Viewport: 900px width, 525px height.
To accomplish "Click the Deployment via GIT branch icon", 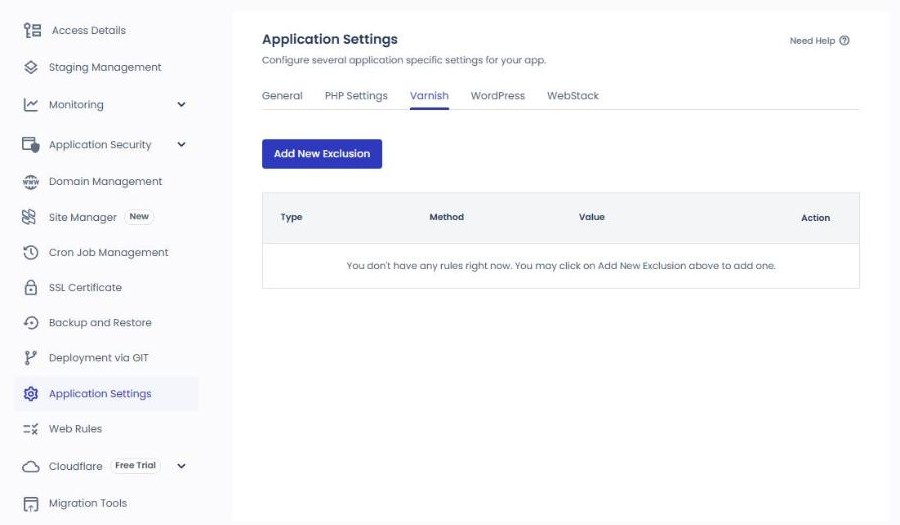I will pos(30,357).
